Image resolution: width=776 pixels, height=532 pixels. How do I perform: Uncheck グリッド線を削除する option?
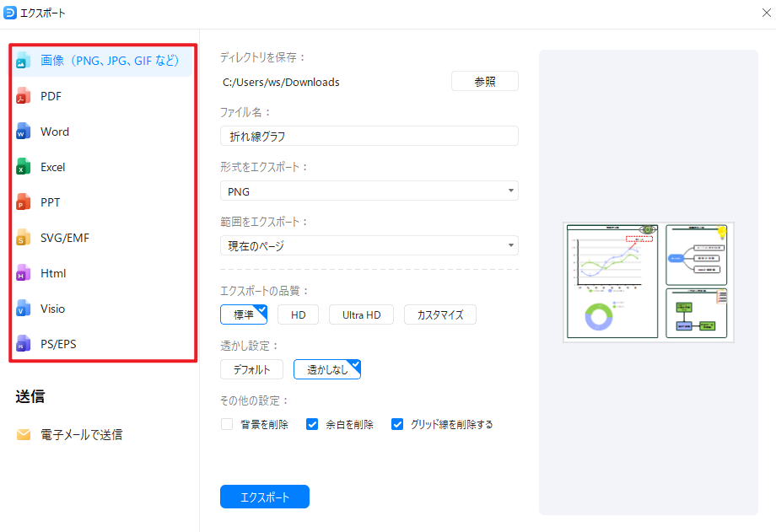point(397,424)
